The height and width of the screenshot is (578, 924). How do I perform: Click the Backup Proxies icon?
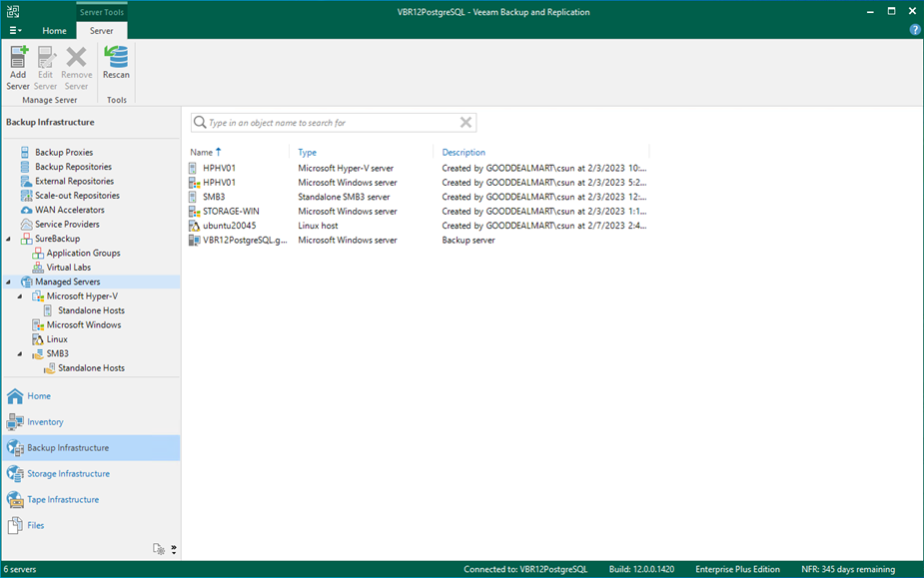(x=25, y=152)
